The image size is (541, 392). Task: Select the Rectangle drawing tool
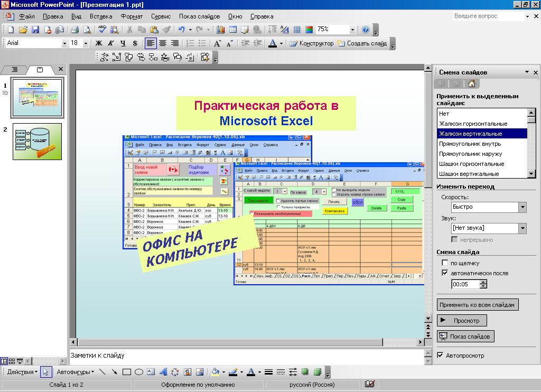[127, 372]
